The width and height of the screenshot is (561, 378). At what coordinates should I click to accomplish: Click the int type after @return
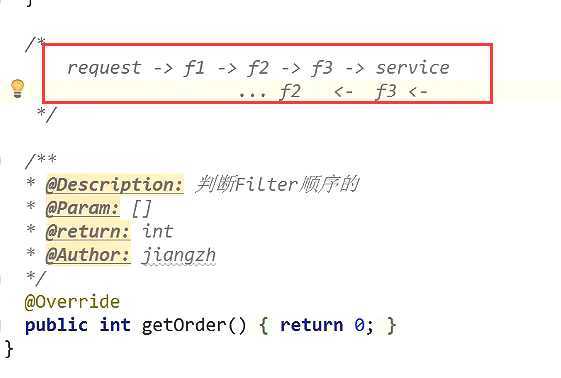[157, 231]
